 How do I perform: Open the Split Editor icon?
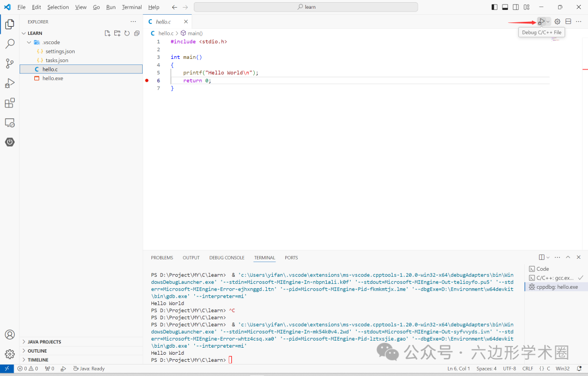click(x=568, y=22)
